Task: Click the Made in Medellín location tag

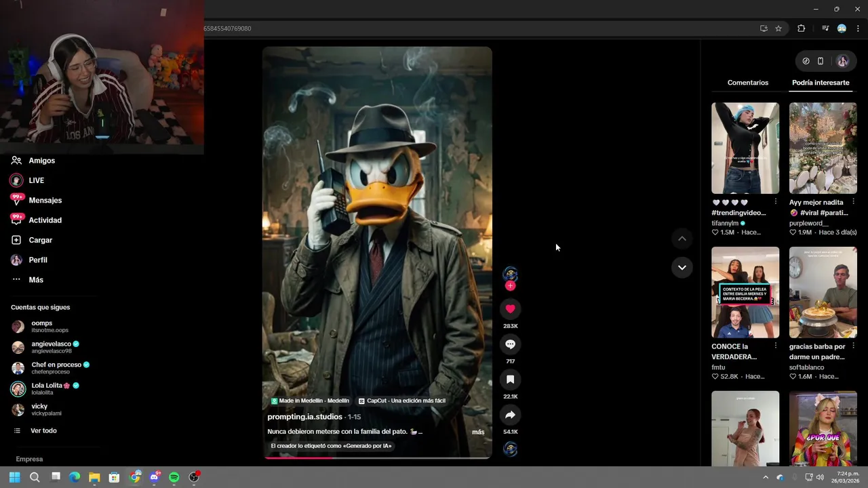Action: 311,401
